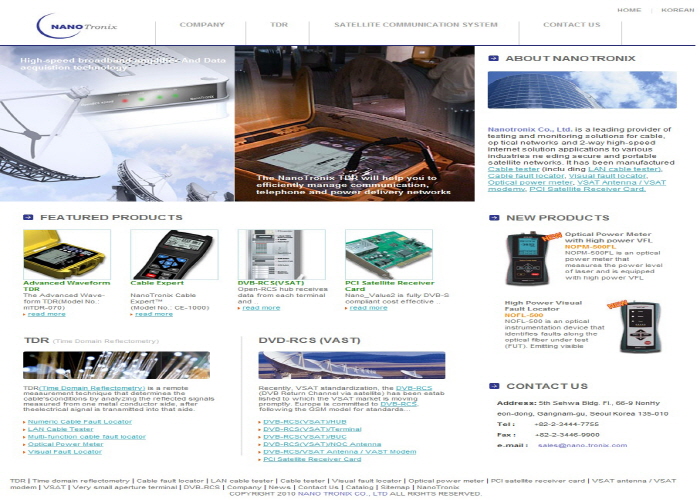Click the High Power Visual Fault Locator image
700x500 pixels.
coord(640,328)
